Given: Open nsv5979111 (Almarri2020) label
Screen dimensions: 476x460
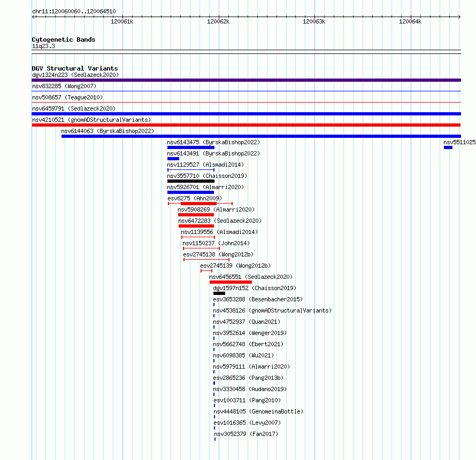Looking at the screenshot, I should (251, 367).
